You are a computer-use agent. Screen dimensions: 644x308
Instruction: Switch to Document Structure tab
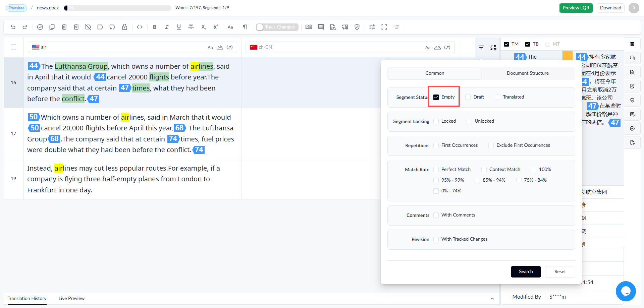pyautogui.click(x=528, y=73)
